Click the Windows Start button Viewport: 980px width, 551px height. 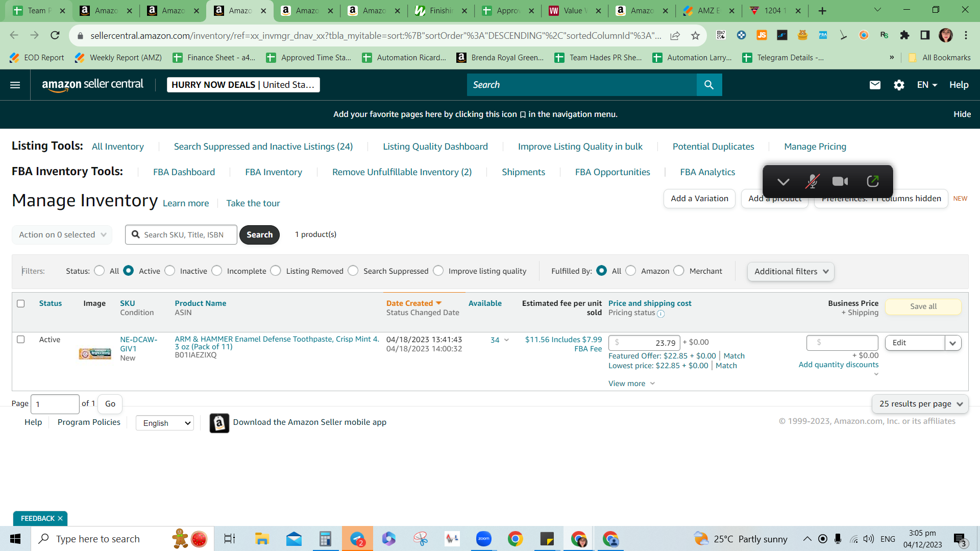tap(15, 539)
